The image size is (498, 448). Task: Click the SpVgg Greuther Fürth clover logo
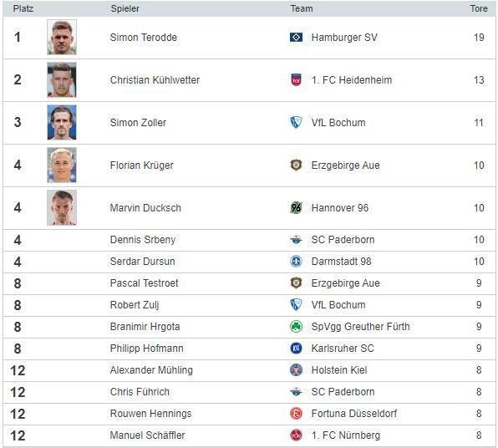tap(296, 326)
